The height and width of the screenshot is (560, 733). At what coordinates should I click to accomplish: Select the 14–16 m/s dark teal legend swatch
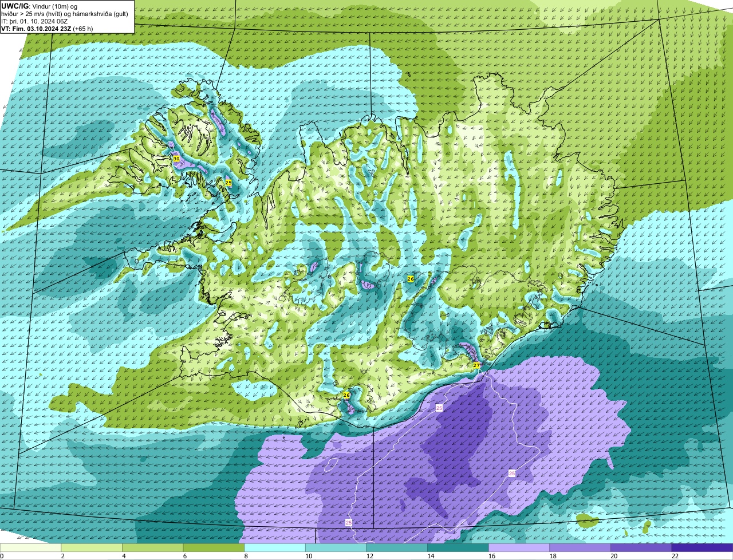point(458,547)
